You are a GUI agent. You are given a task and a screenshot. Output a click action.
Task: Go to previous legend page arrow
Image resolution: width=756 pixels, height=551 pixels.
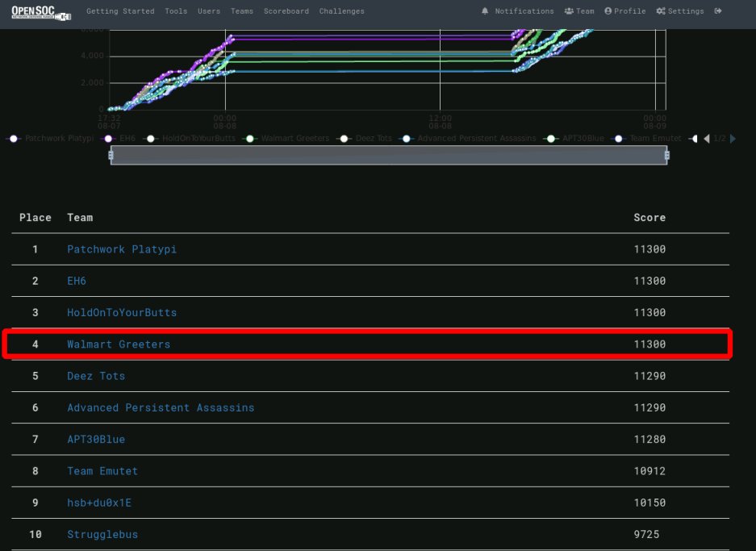707,139
